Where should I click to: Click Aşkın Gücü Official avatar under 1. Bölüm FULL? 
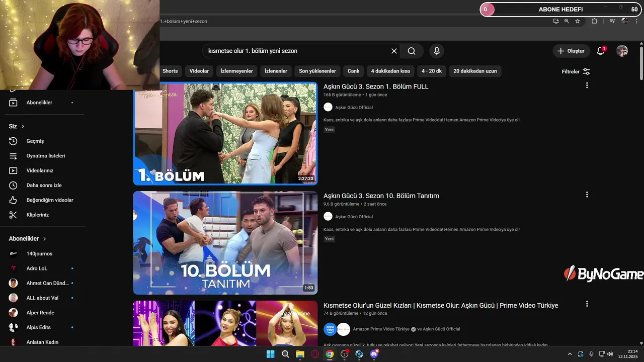[328, 107]
